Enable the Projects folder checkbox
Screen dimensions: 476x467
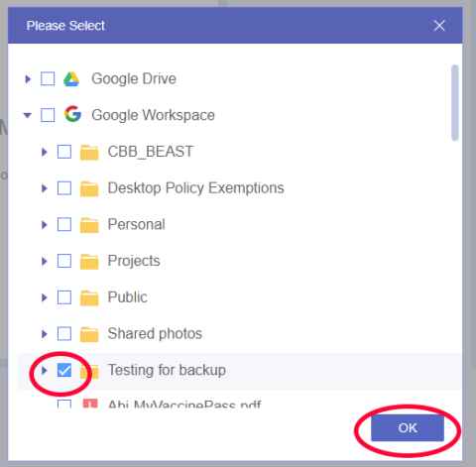pos(64,261)
